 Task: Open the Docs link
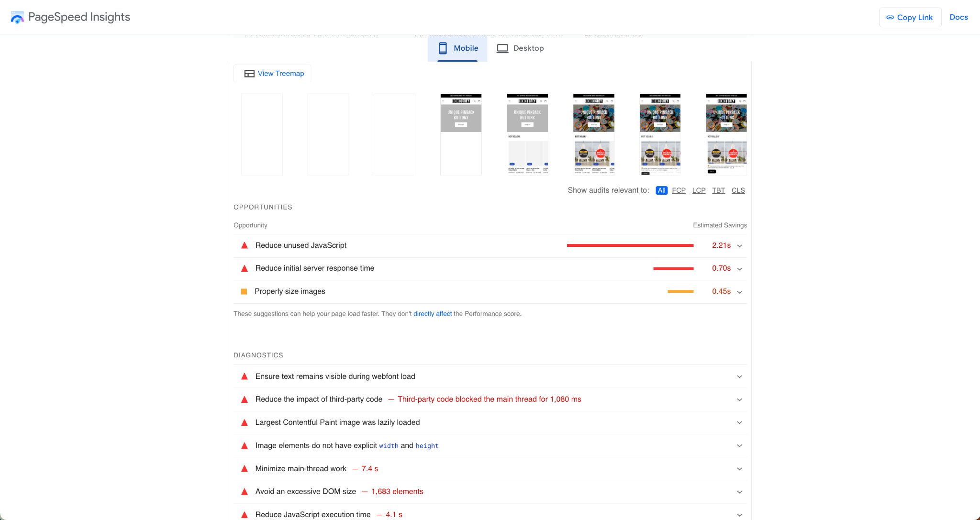(958, 17)
